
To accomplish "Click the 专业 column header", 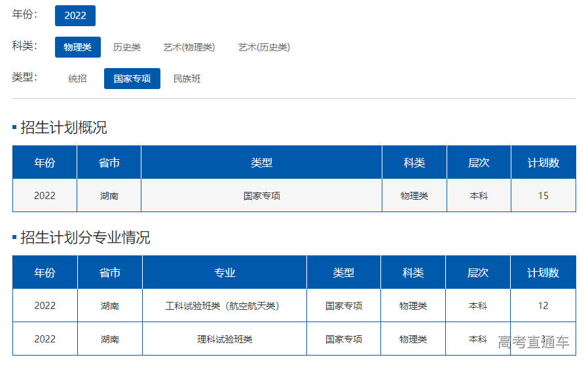I will coord(225,272).
